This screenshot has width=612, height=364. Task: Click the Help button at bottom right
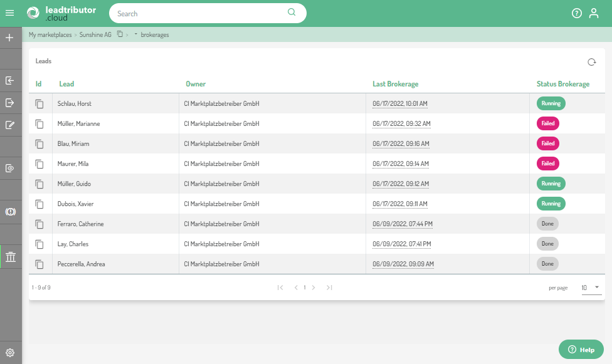click(581, 349)
